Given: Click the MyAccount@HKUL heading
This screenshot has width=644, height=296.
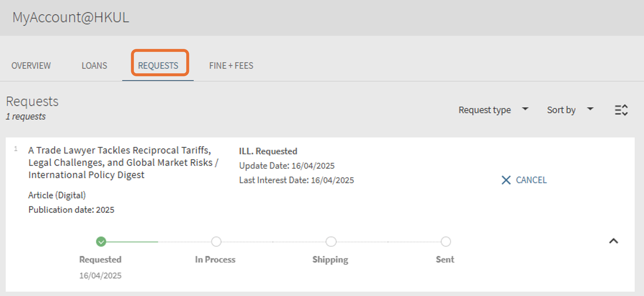Looking at the screenshot, I should click(x=71, y=17).
